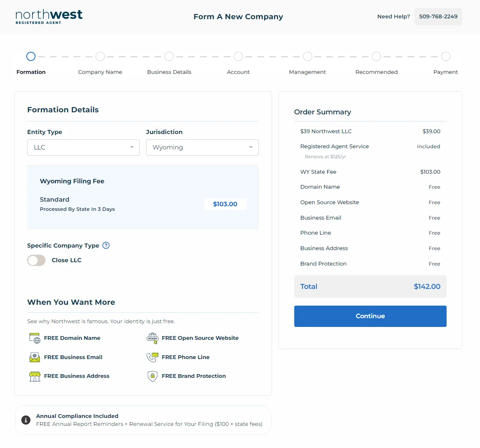Viewport: 480px width, 448px height.
Task: Click the 'Brand Protection' order summary row
Action: click(x=370, y=263)
